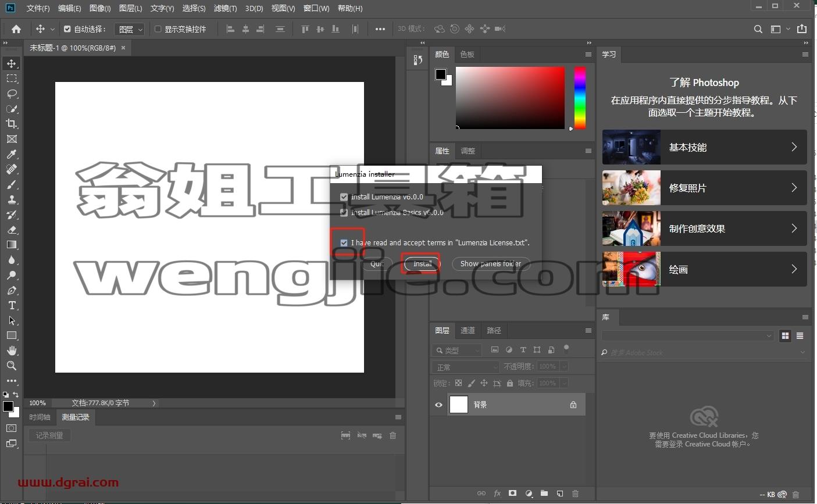This screenshot has width=817, height=504.
Task: Select the Eyedropper tool
Action: [x=12, y=154]
